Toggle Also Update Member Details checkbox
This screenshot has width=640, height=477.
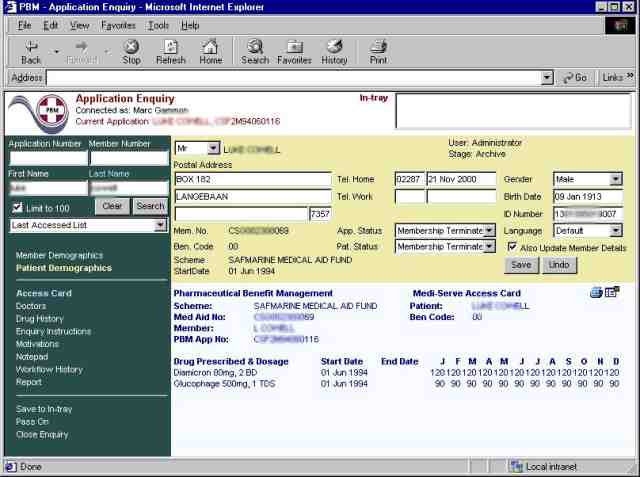tap(512, 247)
